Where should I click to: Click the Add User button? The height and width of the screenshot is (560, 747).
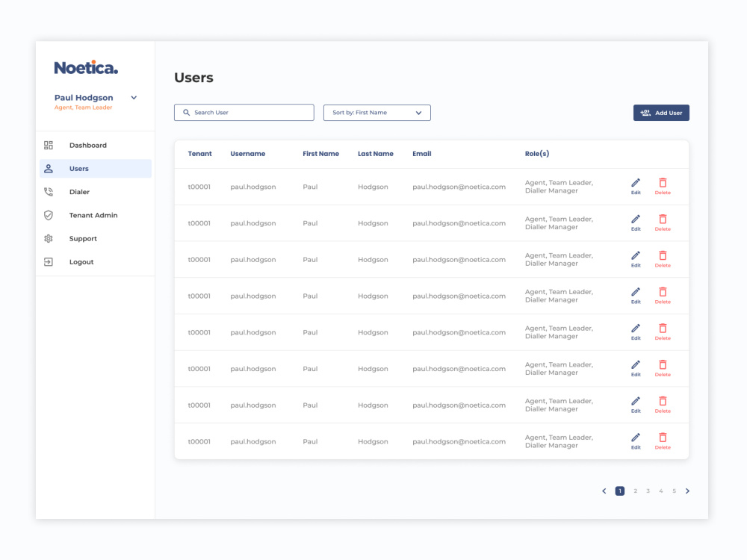coord(661,113)
